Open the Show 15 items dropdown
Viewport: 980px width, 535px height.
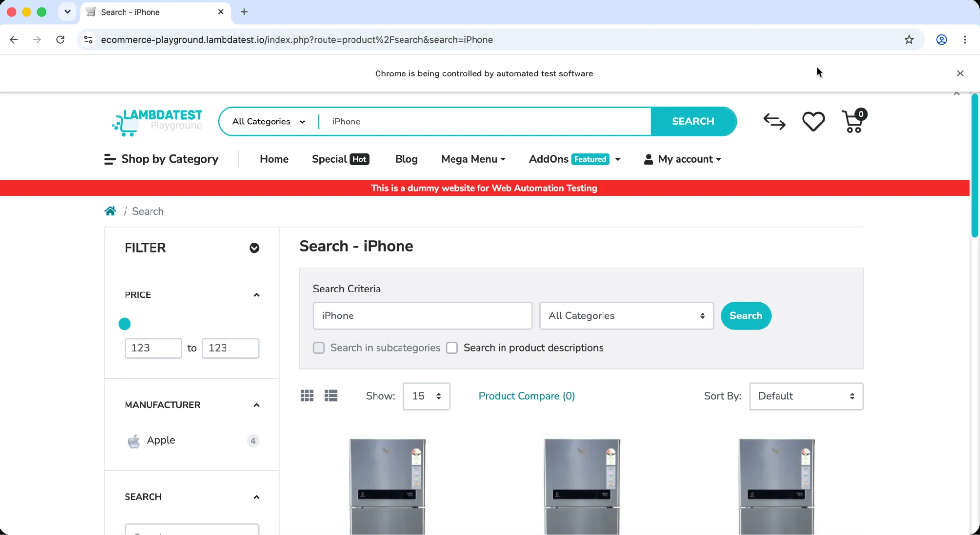click(x=426, y=396)
